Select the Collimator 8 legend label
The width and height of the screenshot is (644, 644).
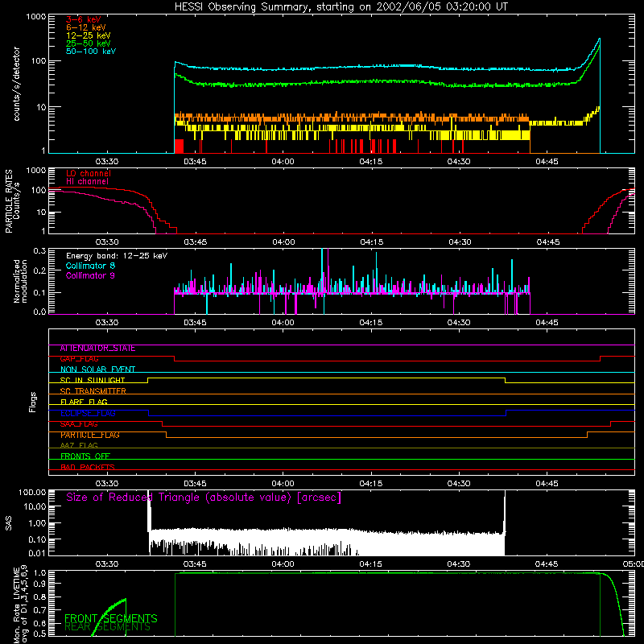point(90,266)
